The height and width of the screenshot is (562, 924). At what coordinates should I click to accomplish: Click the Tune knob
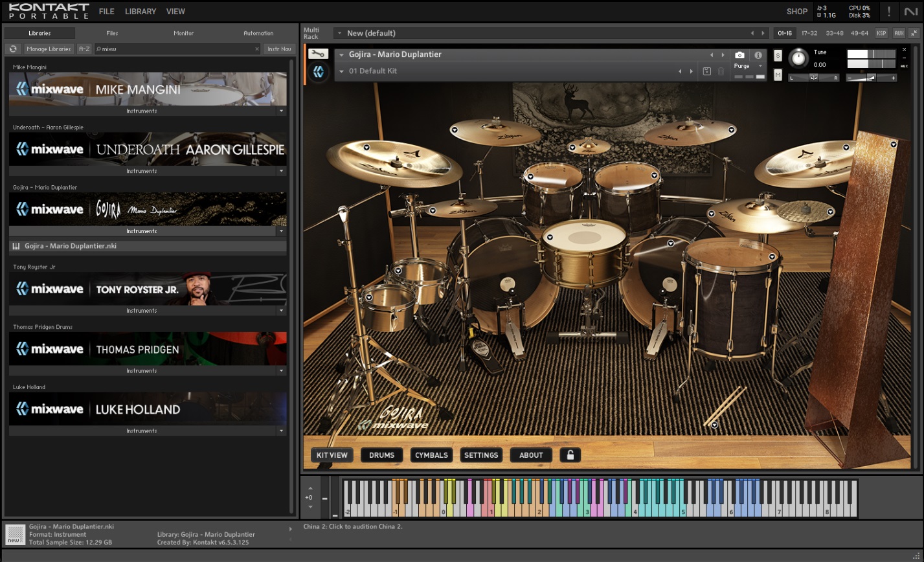click(799, 59)
